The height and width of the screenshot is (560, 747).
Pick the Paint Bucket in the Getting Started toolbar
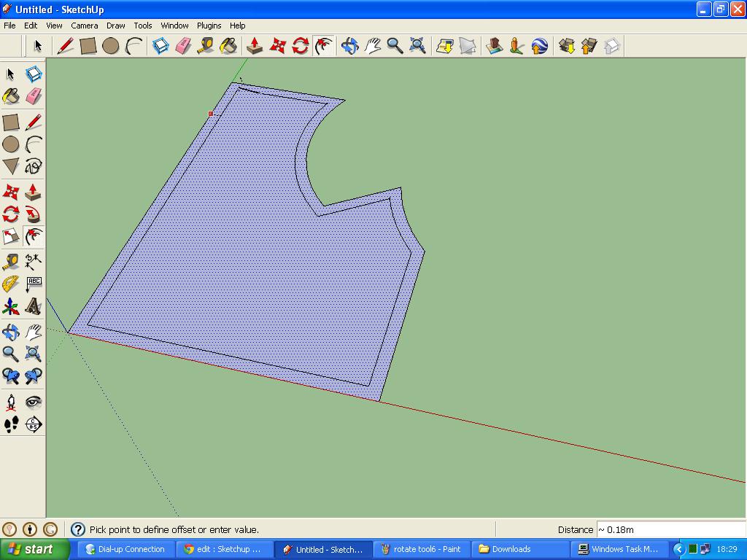[228, 46]
